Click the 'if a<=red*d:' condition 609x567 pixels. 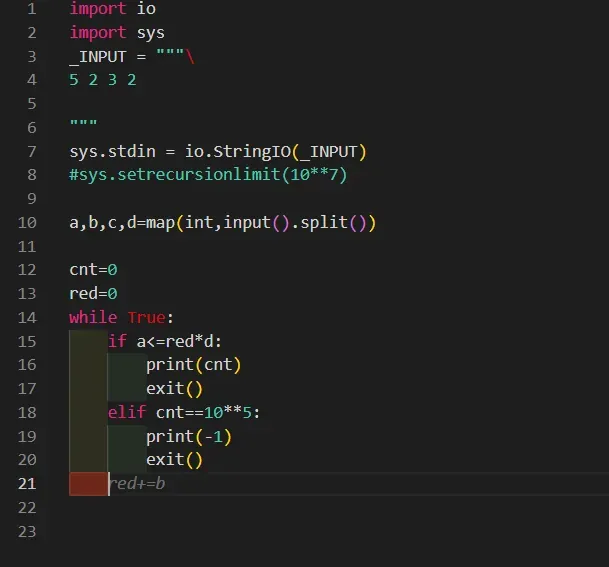pyautogui.click(x=165, y=341)
